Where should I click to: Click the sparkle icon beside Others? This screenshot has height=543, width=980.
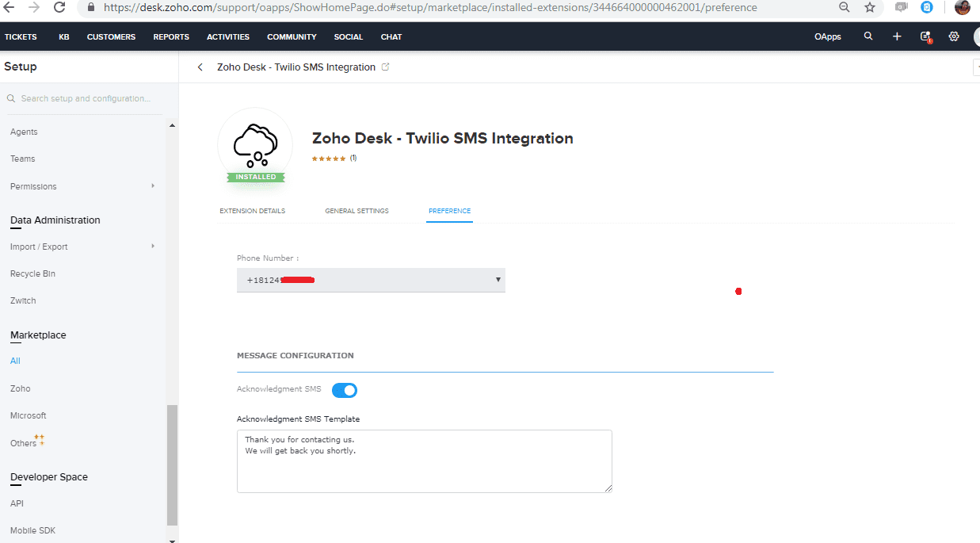click(40, 439)
